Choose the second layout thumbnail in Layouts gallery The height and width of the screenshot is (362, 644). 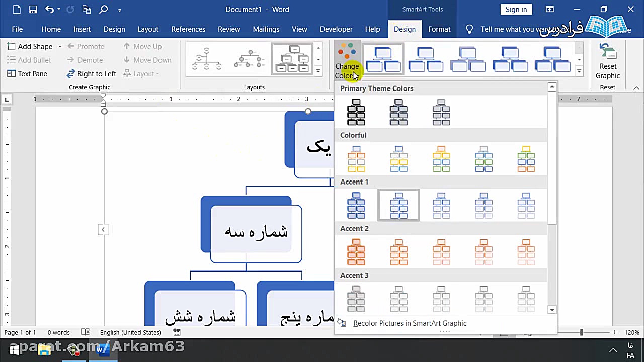pyautogui.click(x=250, y=59)
